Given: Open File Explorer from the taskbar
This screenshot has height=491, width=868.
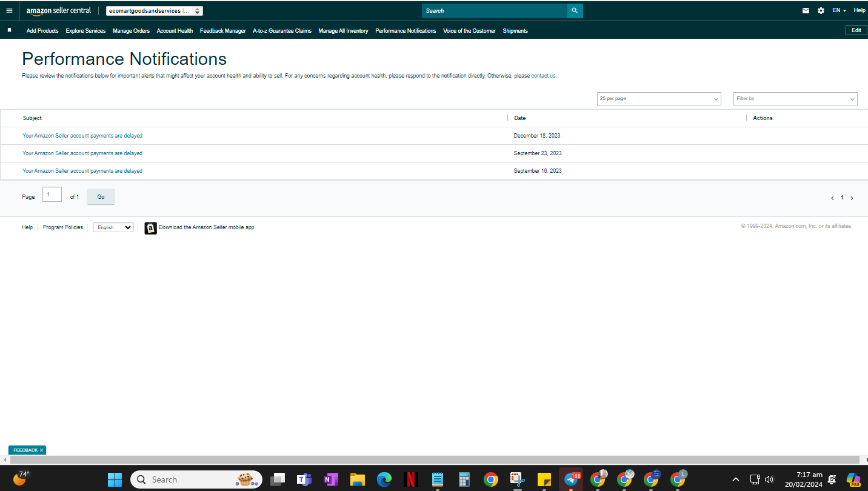Looking at the screenshot, I should pyautogui.click(x=358, y=479).
